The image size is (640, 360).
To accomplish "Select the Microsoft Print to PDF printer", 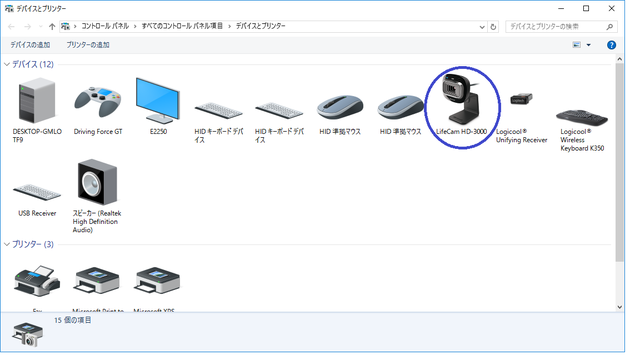I will pos(97,281).
